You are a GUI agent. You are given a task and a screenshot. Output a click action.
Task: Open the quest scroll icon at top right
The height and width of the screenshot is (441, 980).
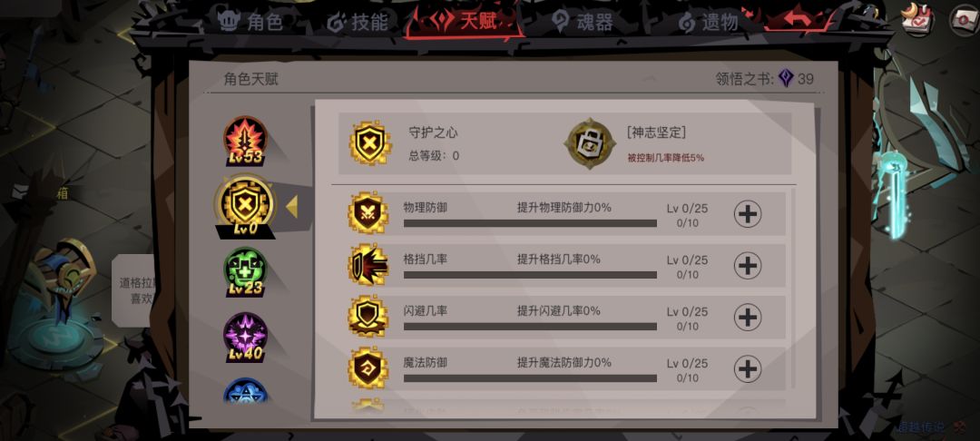[918, 19]
